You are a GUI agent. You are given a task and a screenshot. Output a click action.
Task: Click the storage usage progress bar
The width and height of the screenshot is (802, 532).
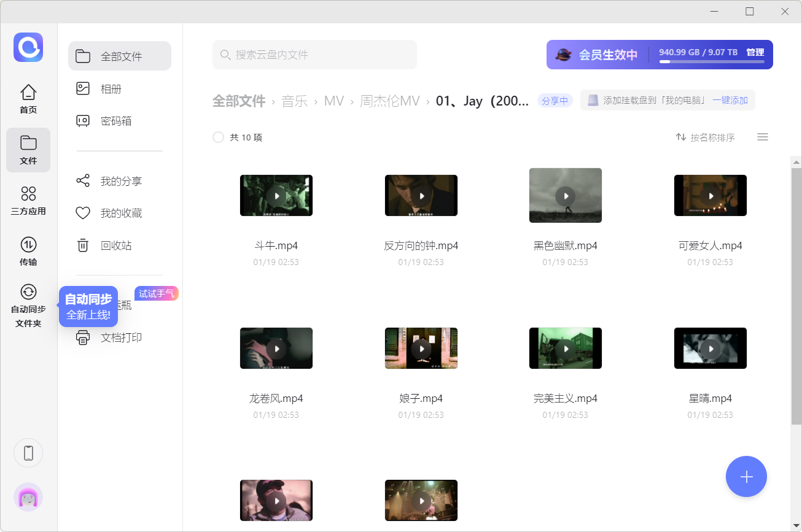712,62
